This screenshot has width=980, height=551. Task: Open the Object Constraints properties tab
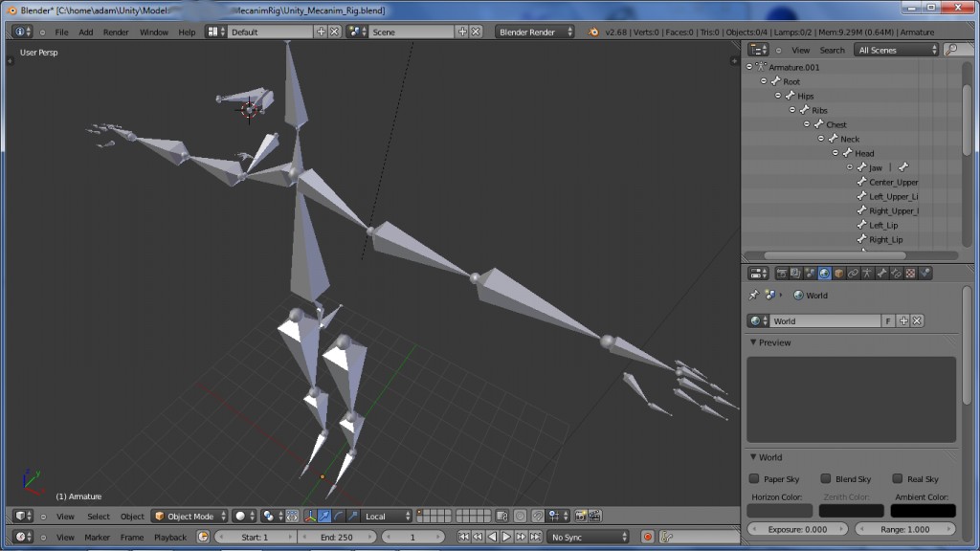pyautogui.click(x=853, y=274)
